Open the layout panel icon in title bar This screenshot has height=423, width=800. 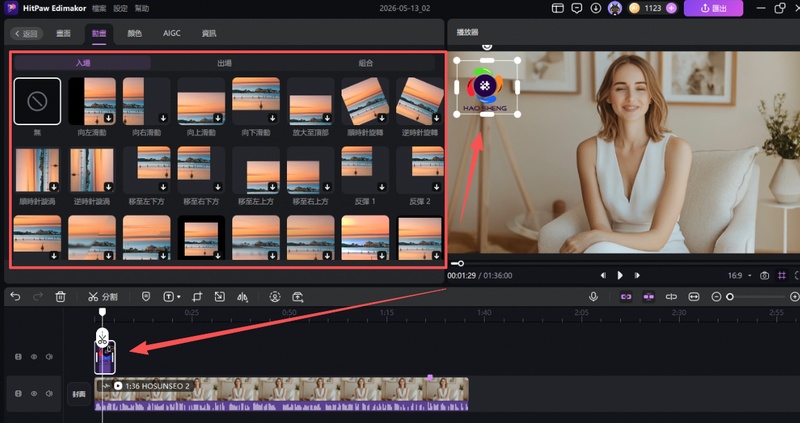[558, 8]
